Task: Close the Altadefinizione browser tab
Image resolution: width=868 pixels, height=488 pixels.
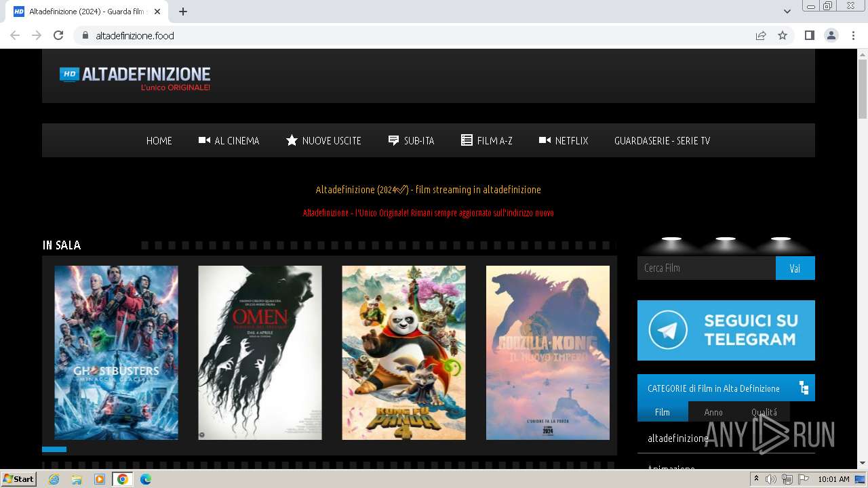Action: (x=158, y=12)
